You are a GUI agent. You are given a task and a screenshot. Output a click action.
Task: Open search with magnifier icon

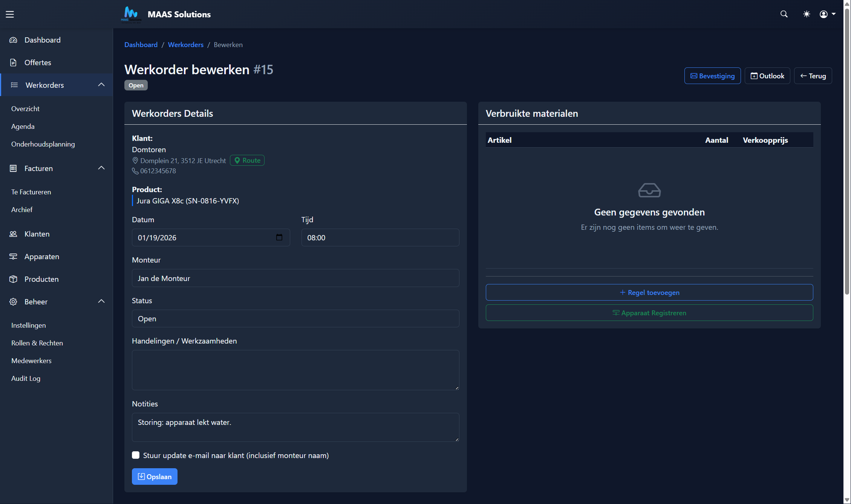coord(784,14)
